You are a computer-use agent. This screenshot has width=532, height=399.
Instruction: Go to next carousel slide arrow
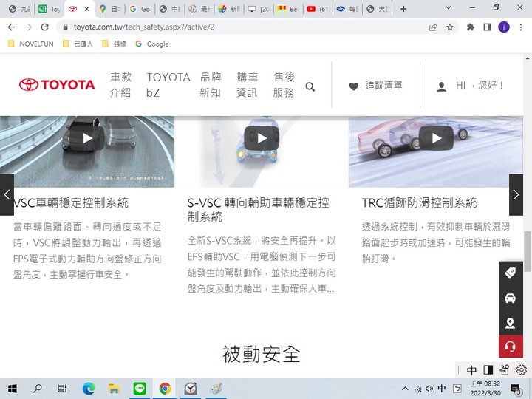click(516, 195)
